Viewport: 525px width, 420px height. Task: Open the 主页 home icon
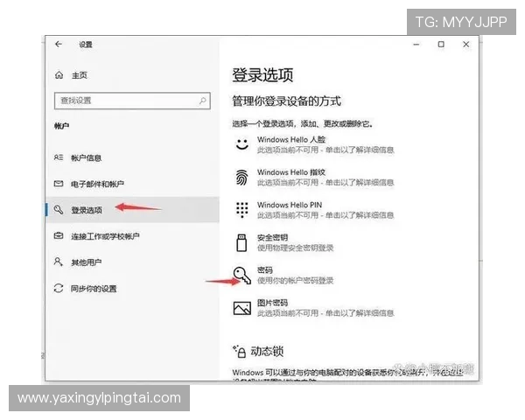[59, 75]
